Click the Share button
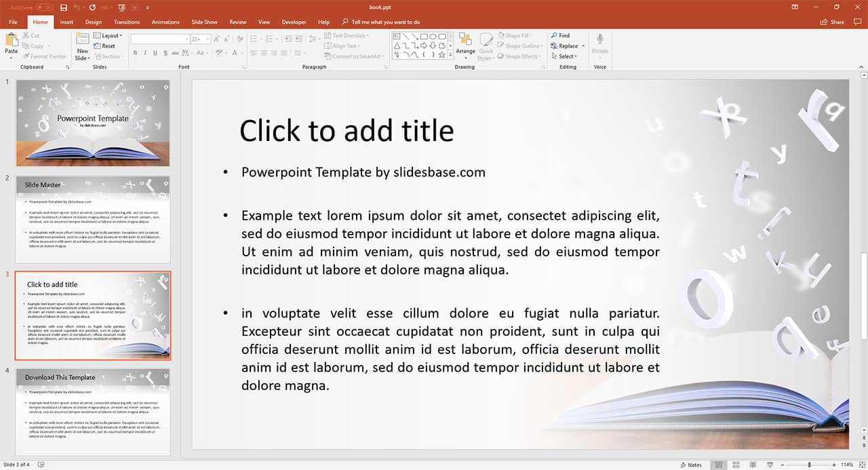868x470 pixels. click(x=833, y=22)
